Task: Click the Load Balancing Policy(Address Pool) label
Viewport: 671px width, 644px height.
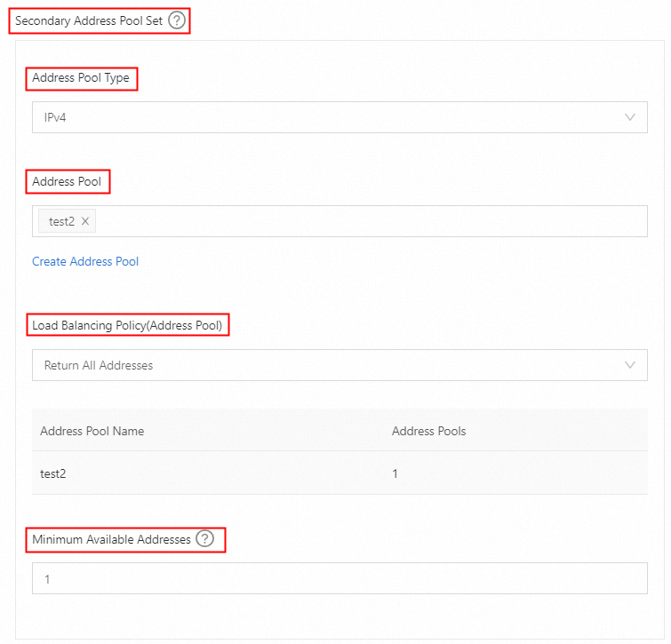Action: click(x=127, y=325)
